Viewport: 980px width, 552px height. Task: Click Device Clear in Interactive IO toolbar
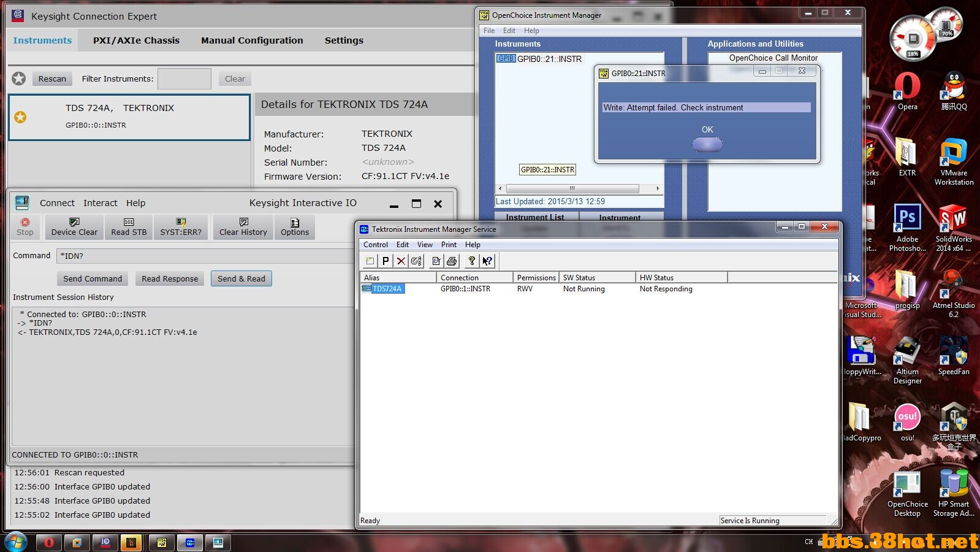[x=74, y=227]
